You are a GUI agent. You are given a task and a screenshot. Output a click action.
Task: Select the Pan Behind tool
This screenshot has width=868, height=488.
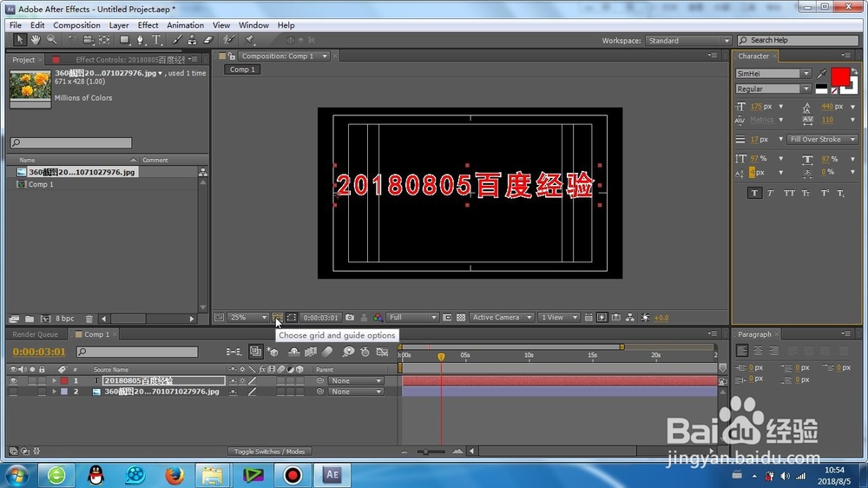[x=104, y=40]
